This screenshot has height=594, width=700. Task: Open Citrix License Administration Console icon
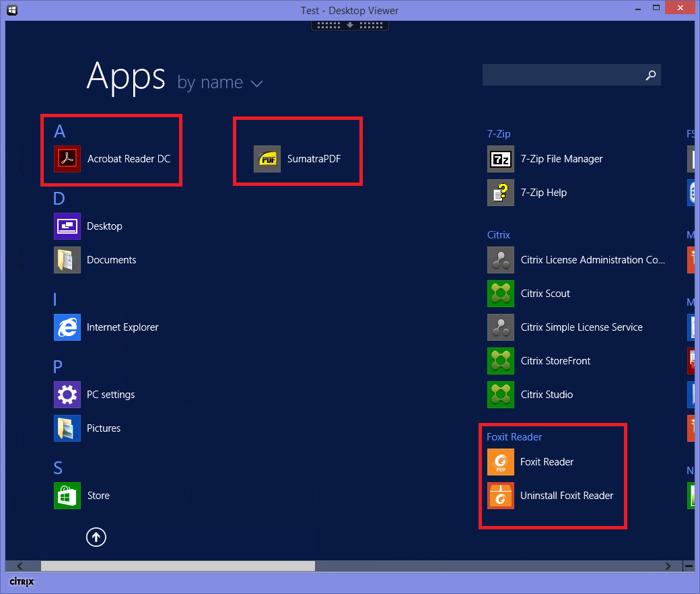501,260
